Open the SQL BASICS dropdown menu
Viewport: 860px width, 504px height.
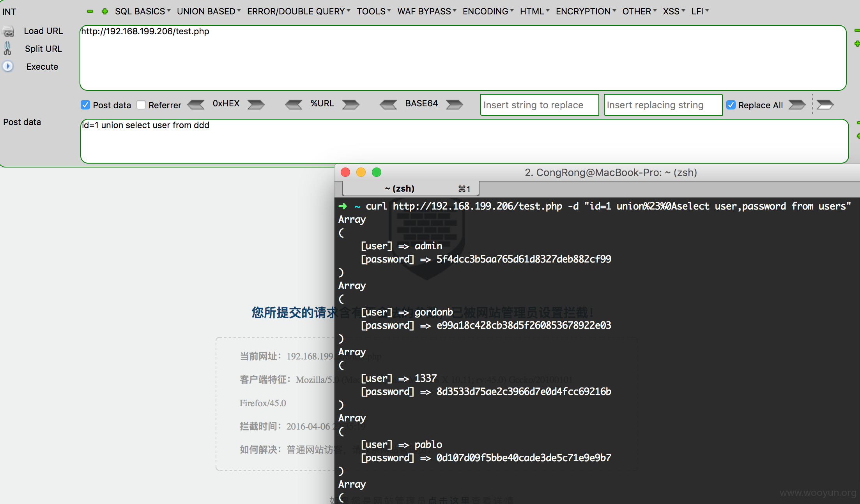click(x=143, y=11)
